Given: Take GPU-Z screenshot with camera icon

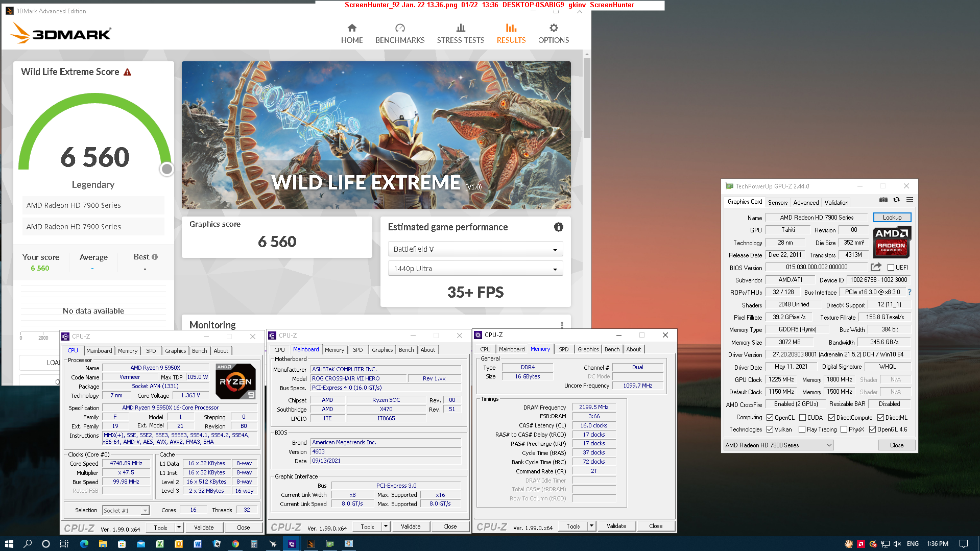Looking at the screenshot, I should coord(883,200).
